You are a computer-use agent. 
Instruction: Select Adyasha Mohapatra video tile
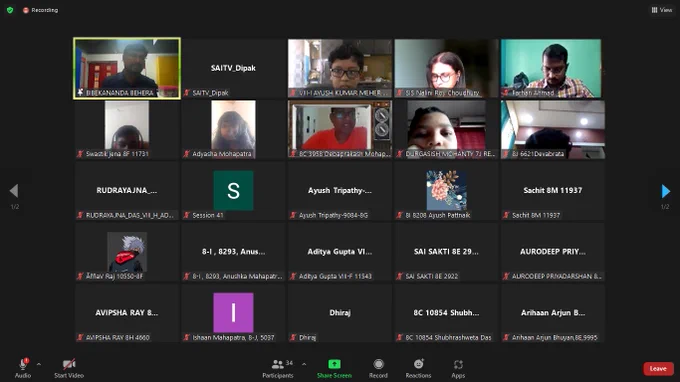[233, 129]
